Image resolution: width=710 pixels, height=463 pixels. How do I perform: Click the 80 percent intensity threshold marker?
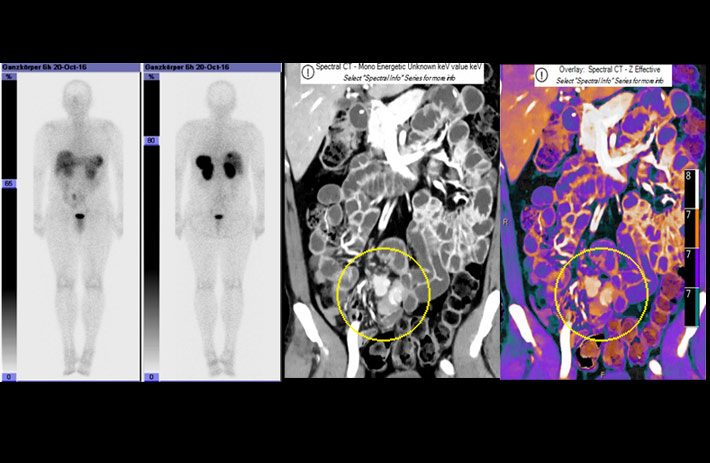[x=151, y=141]
